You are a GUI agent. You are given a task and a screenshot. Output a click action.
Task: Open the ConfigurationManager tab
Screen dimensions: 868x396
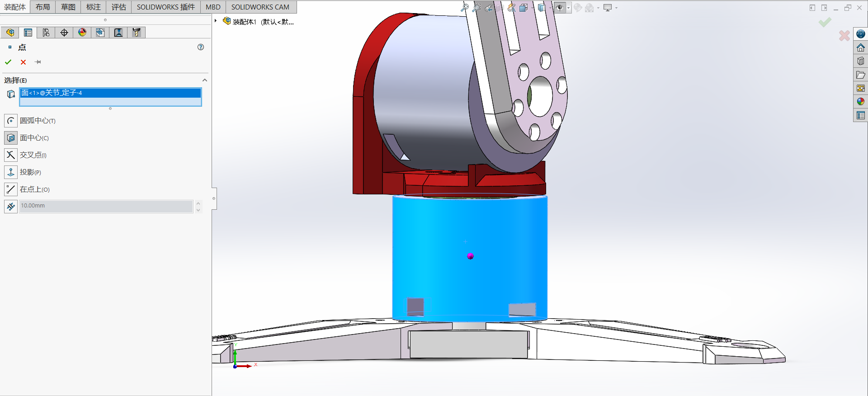(x=46, y=33)
